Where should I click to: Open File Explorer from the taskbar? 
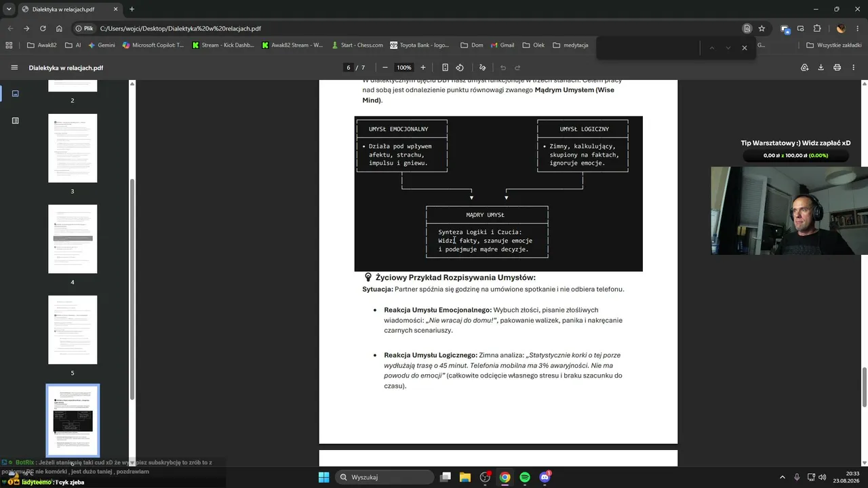465,477
